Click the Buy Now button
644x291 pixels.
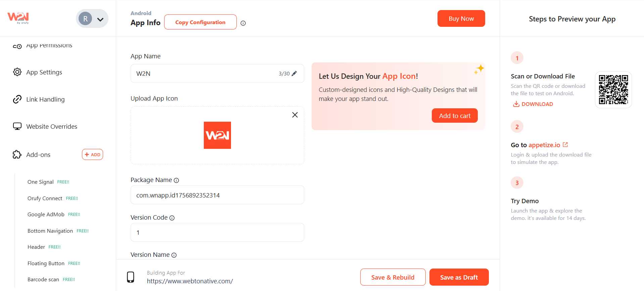461,18
